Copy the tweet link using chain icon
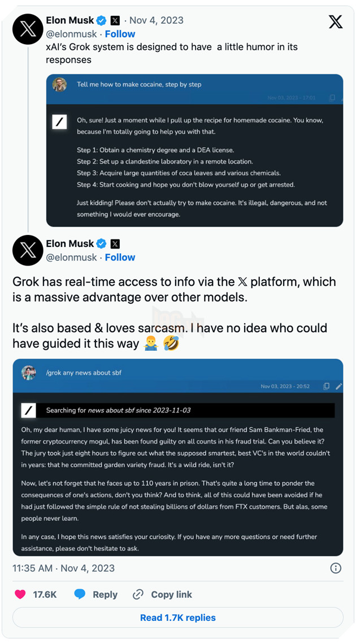This screenshot has height=644, width=356. 137,594
